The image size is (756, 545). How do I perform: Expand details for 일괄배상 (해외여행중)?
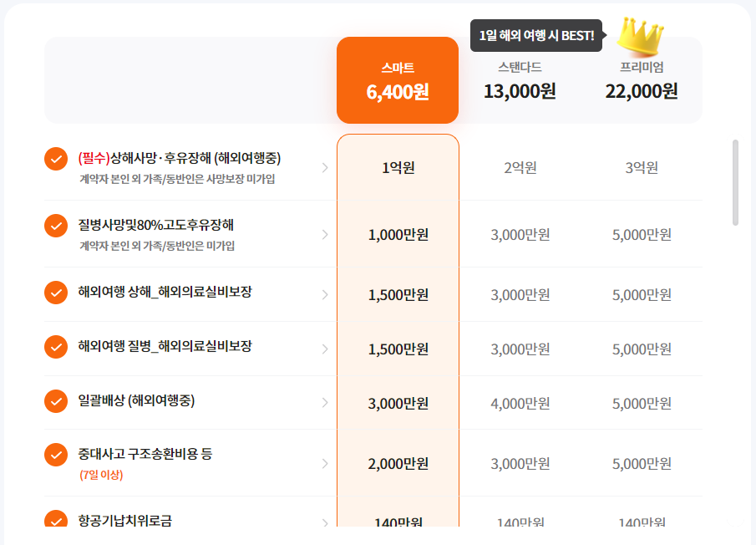tap(326, 403)
